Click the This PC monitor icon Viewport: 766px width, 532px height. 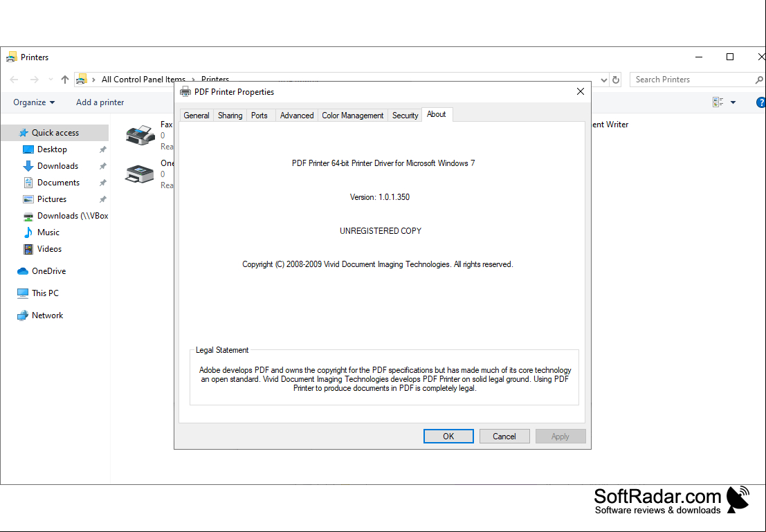coord(22,293)
